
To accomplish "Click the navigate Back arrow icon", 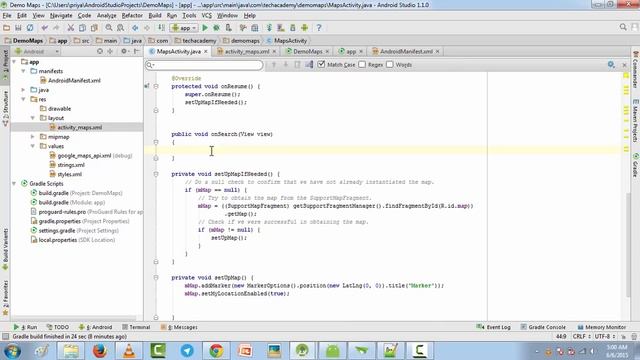I will [135, 28].
